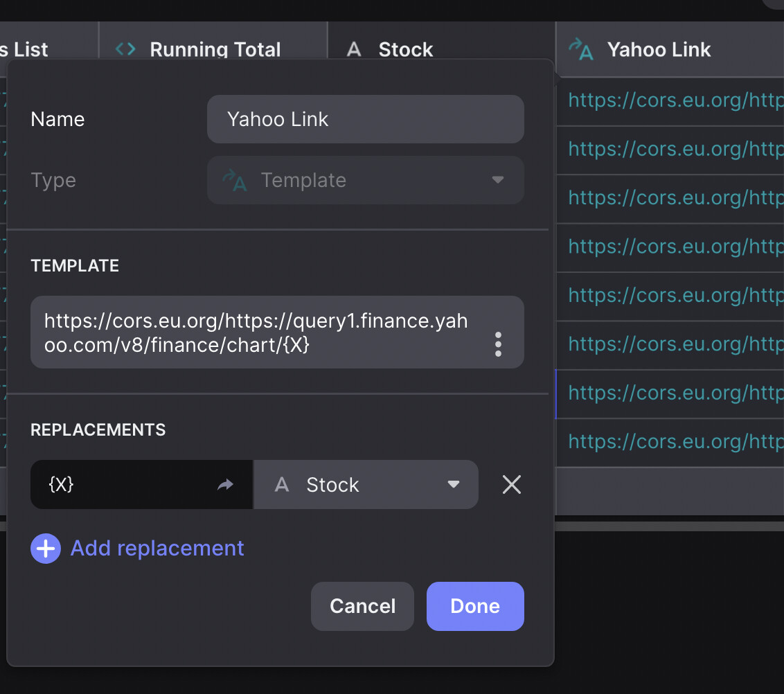This screenshot has height=694, width=784.
Task: Select the Running Total column header title
Action: click(x=215, y=49)
